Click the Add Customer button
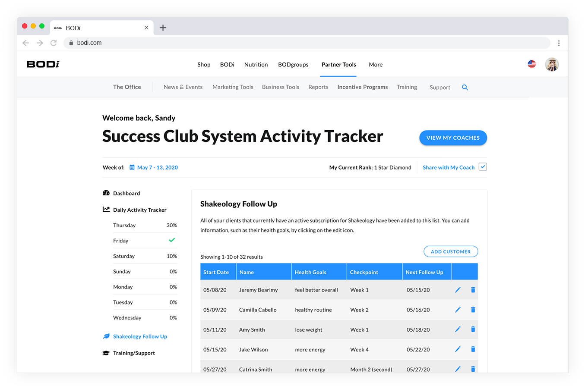This screenshot has width=588, height=392. click(x=451, y=251)
